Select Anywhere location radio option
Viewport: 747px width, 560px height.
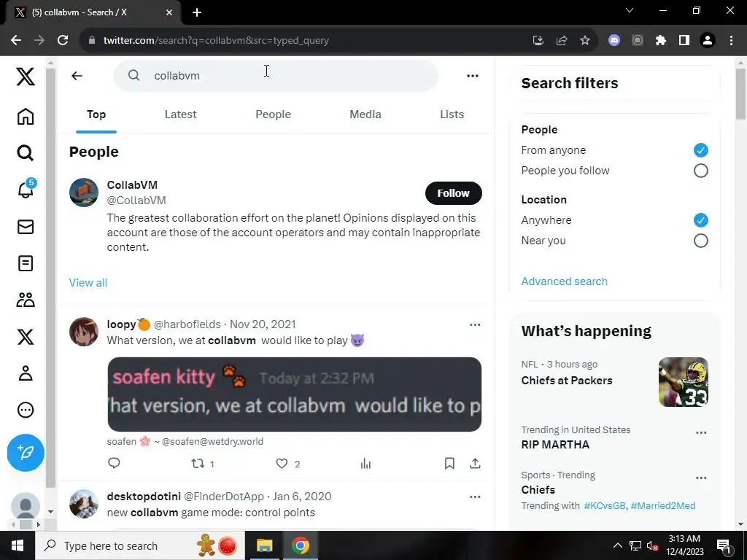[701, 220]
